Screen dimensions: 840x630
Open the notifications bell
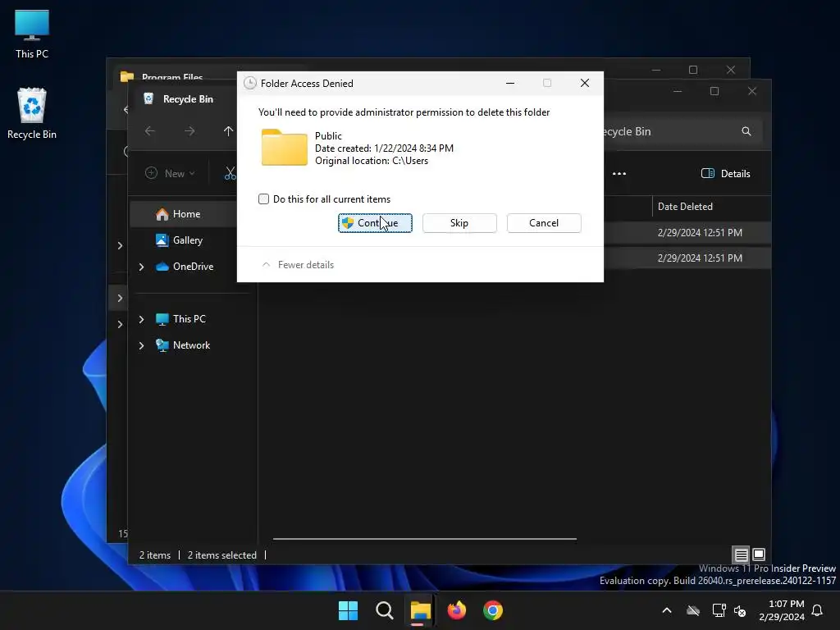(x=817, y=610)
